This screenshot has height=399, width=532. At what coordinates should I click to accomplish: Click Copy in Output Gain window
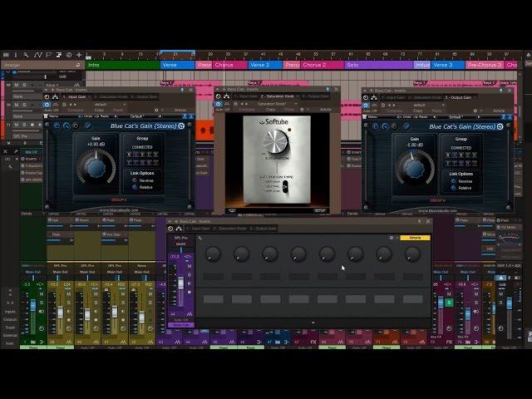[x=418, y=111]
